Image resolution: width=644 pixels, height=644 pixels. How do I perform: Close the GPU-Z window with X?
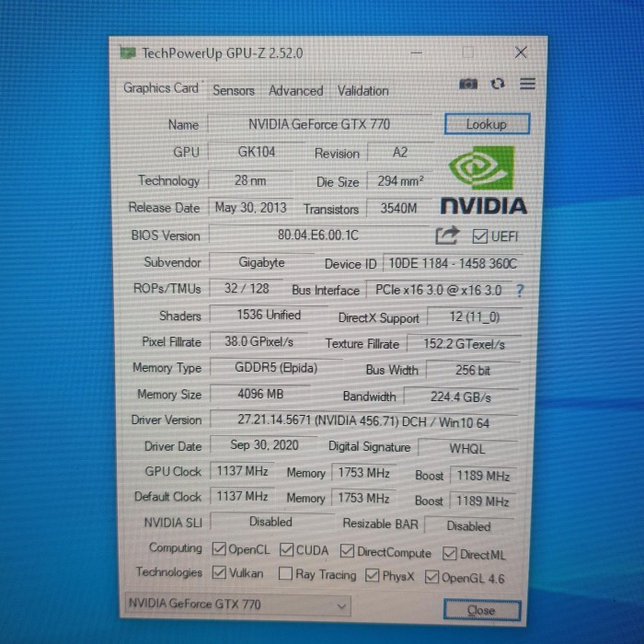[521, 52]
